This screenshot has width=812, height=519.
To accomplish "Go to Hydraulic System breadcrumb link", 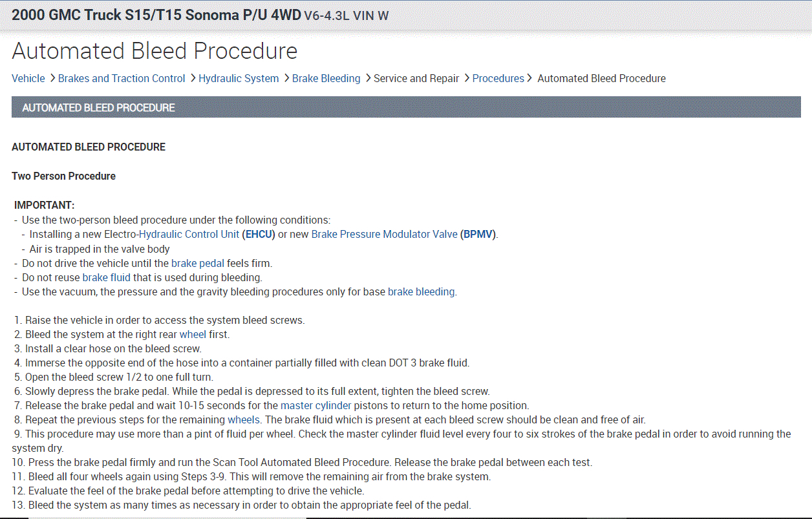I will point(239,79).
